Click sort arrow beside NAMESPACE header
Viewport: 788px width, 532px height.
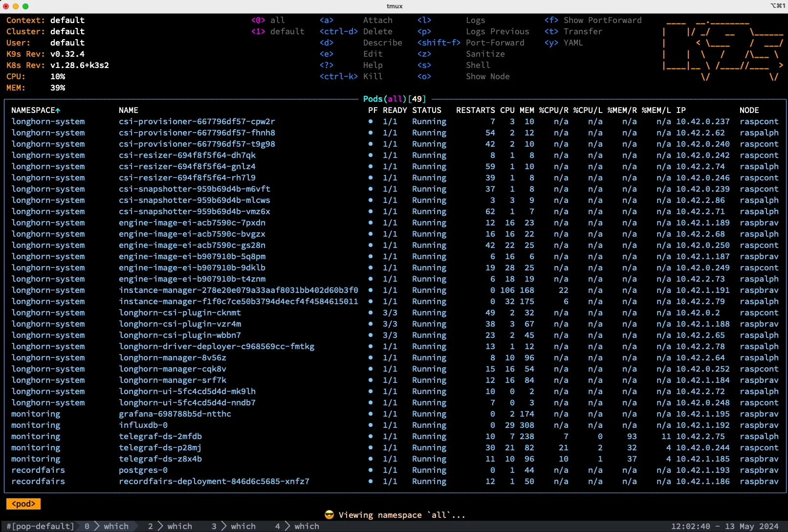pyautogui.click(x=58, y=111)
